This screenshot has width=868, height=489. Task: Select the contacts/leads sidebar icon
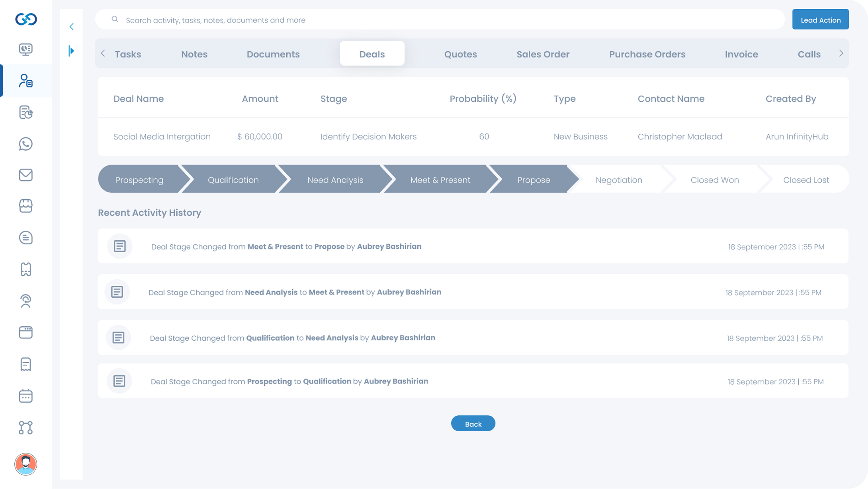(x=25, y=81)
